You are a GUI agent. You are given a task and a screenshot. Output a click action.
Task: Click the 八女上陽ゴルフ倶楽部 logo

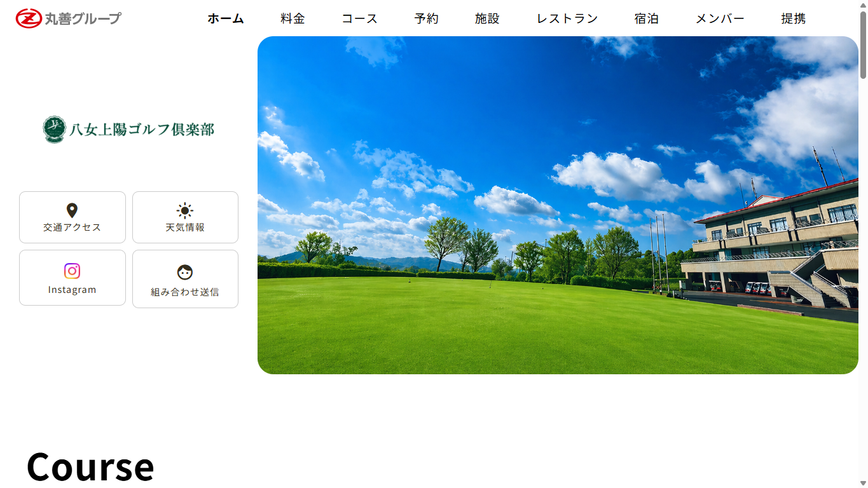(x=128, y=130)
